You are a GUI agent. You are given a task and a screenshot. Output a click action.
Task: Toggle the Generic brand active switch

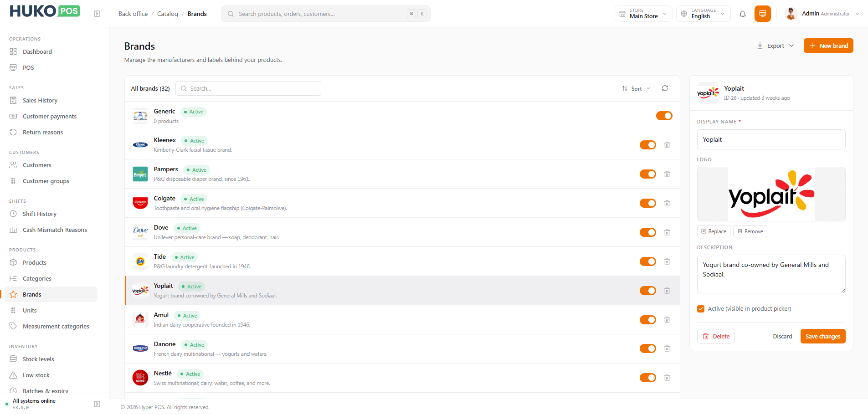664,116
